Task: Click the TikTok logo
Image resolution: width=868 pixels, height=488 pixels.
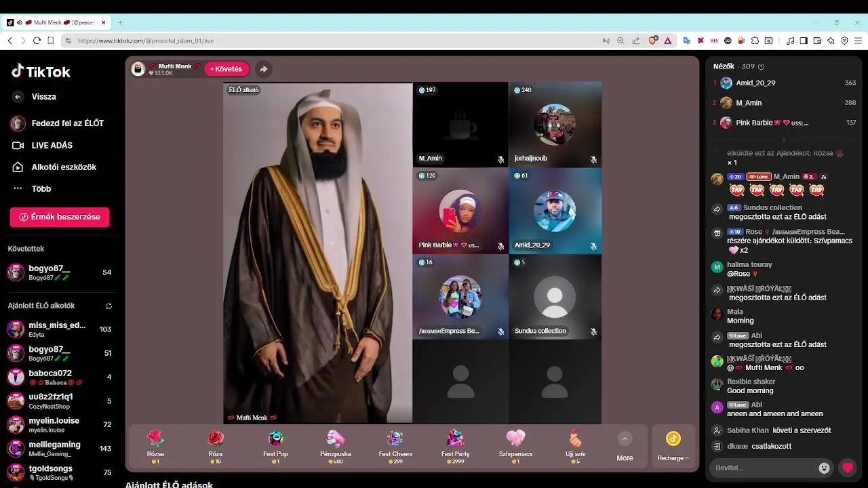Action: pos(41,71)
